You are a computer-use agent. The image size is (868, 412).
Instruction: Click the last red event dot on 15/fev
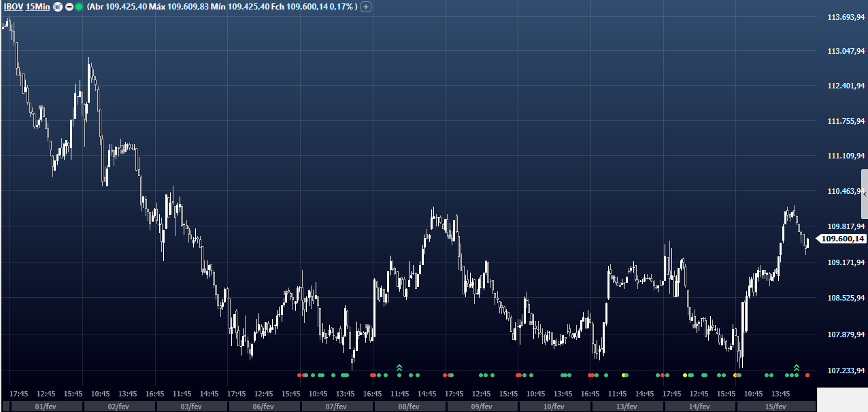point(807,375)
